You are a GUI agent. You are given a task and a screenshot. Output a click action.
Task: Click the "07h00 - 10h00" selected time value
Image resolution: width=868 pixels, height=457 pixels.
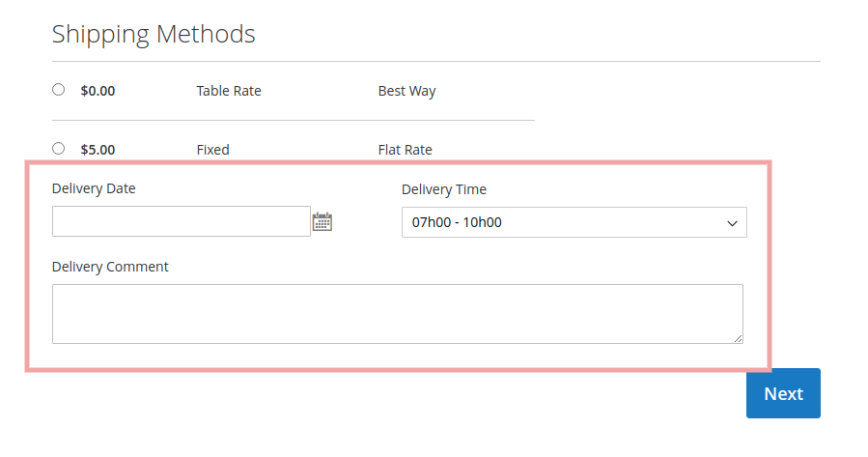point(457,222)
